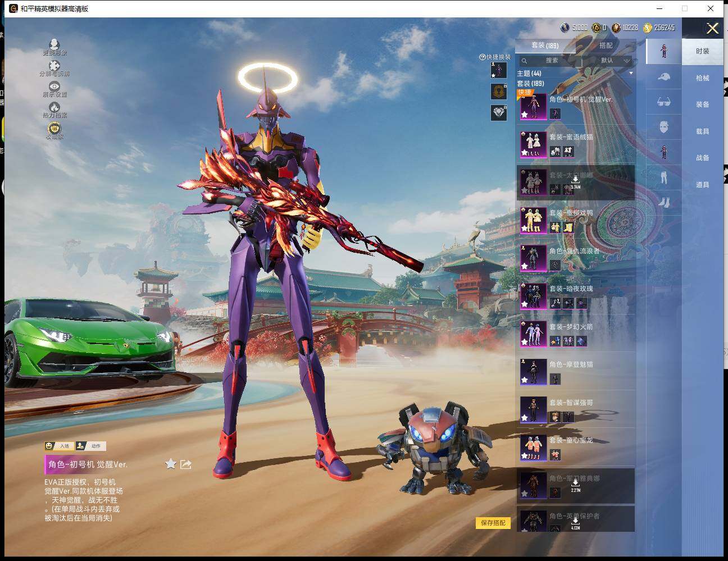
Task: Open the 入场 entrance emote button
Action: (x=59, y=446)
